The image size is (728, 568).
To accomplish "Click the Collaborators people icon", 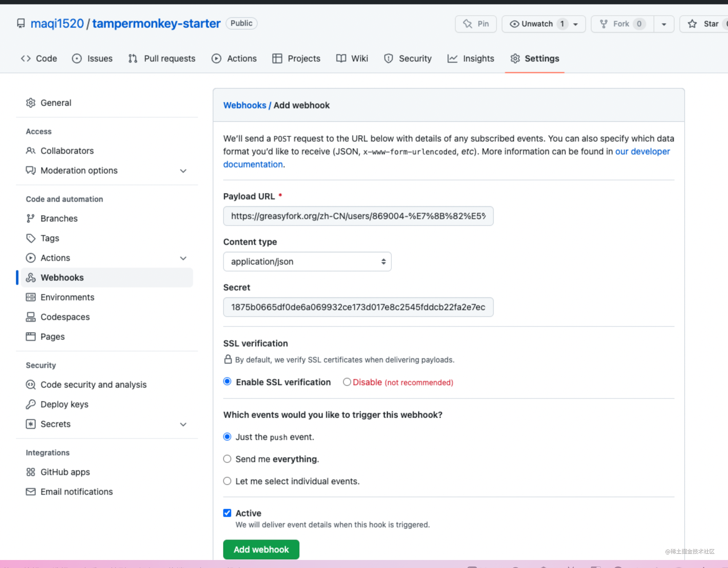I will (31, 151).
